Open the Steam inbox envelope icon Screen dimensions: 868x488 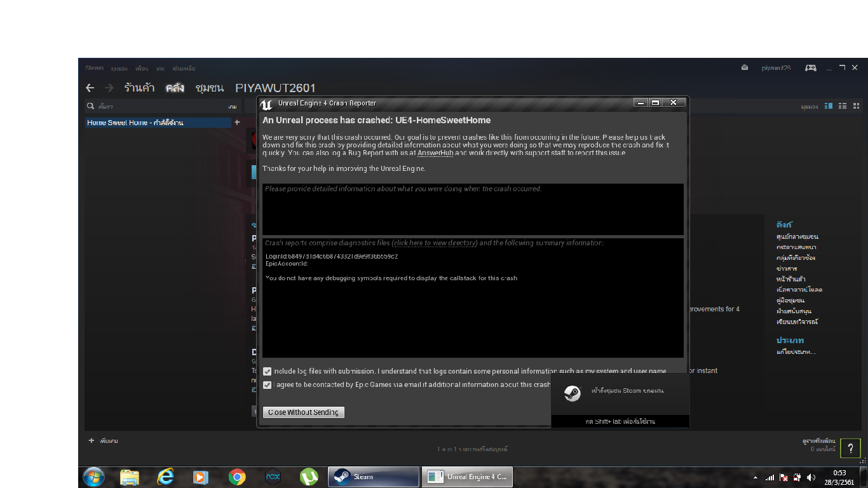[745, 68]
